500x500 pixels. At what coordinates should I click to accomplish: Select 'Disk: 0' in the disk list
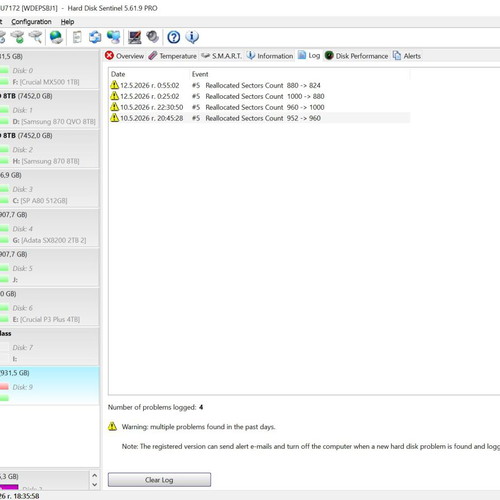23,70
